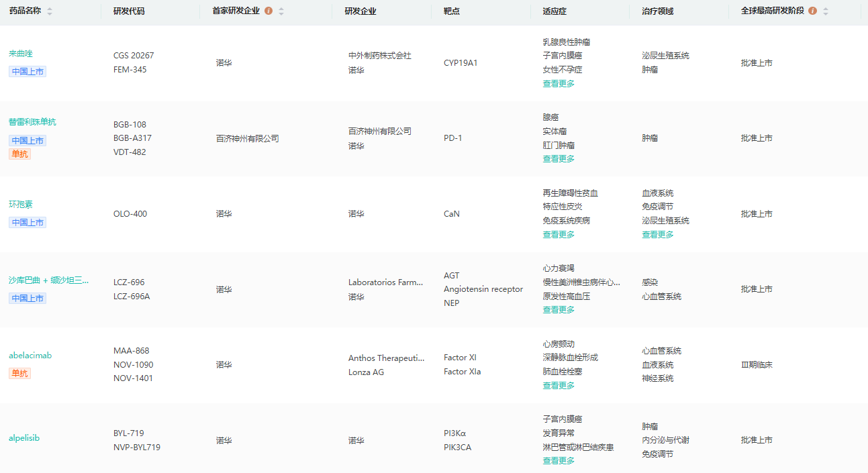Click 中外制药株式会社 in 来曲唑 row
Image resolution: width=868 pixels, height=473 pixels.
[380, 56]
